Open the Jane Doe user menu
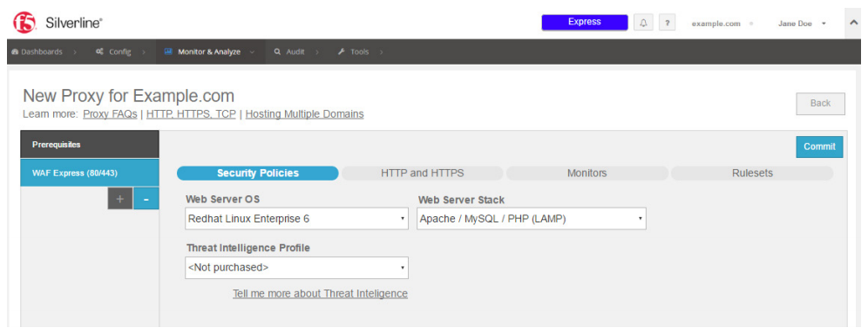Image resolution: width=868 pixels, height=334 pixels. [802, 24]
